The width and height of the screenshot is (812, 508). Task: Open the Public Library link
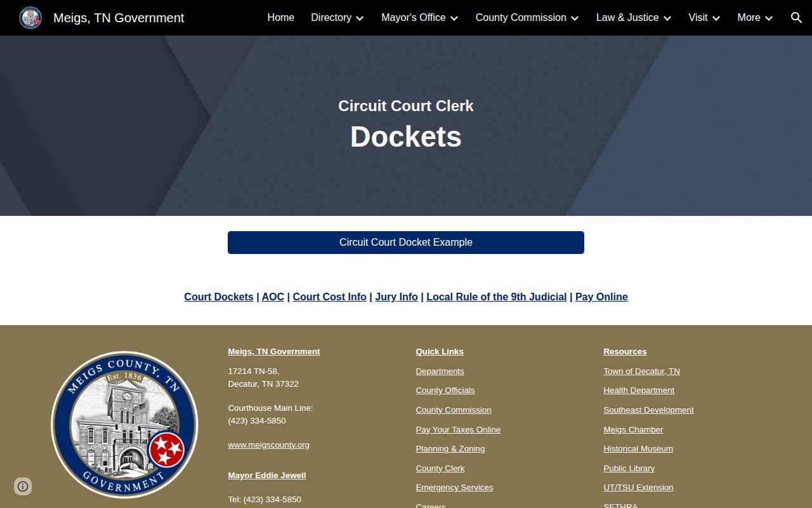(x=629, y=469)
